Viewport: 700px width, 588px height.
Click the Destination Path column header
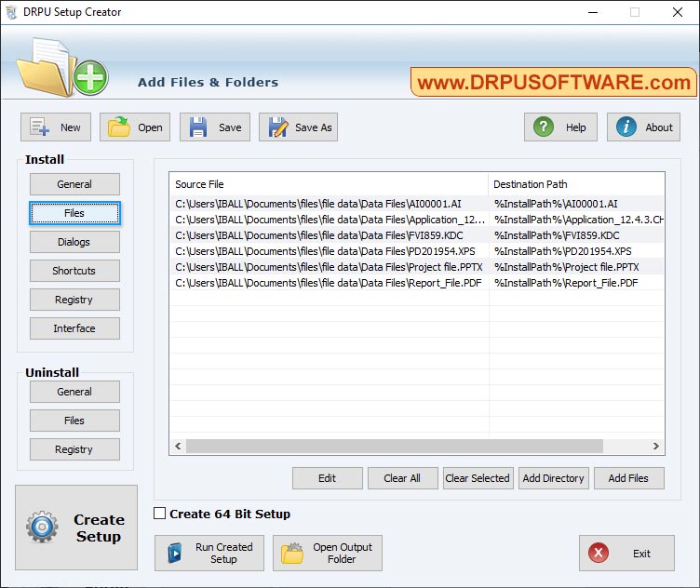coord(576,184)
